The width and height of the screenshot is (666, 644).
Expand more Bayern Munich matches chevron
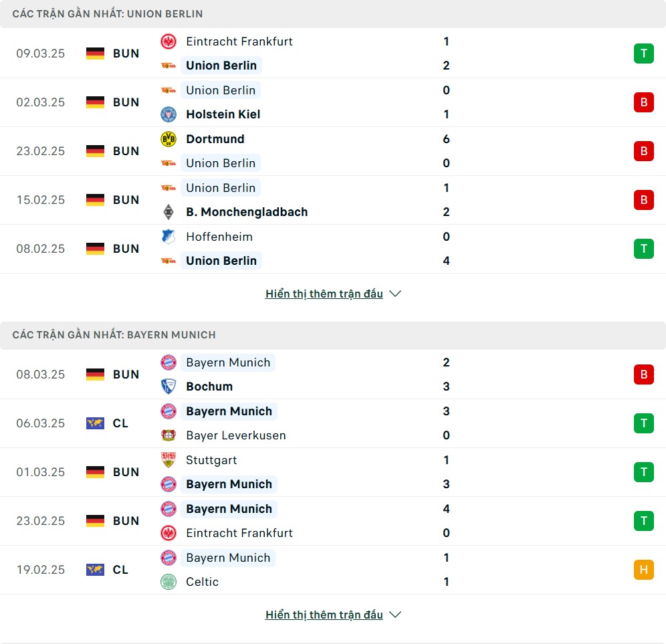click(x=395, y=615)
